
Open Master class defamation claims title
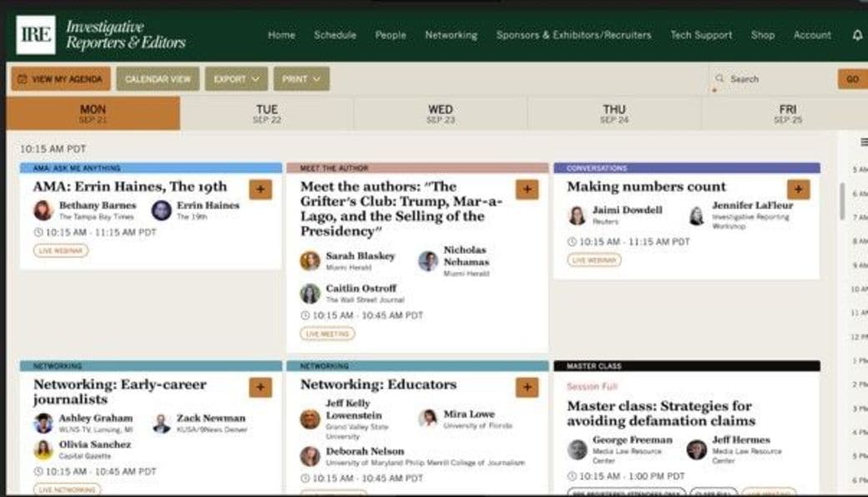tap(661, 413)
